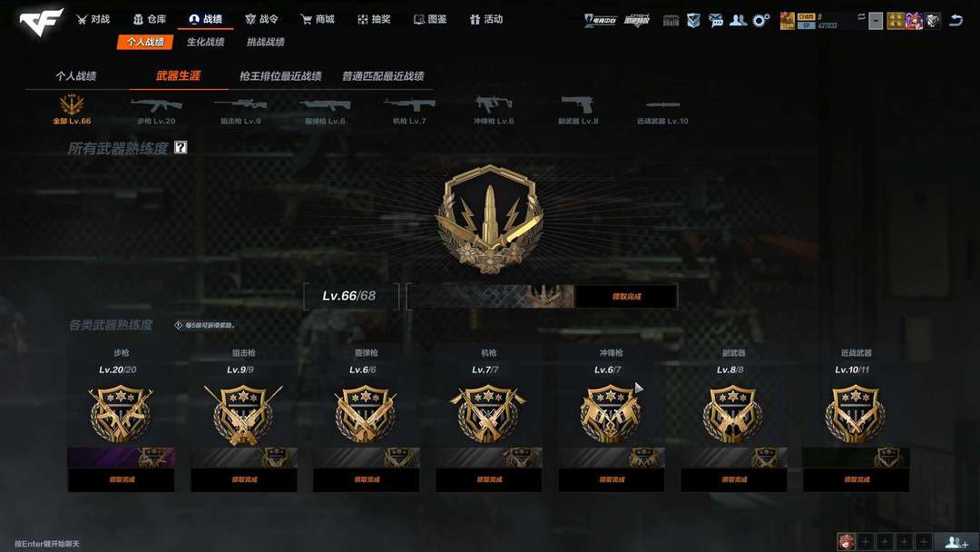
Task: Click the shield clan icon in top bar
Action: [693, 20]
